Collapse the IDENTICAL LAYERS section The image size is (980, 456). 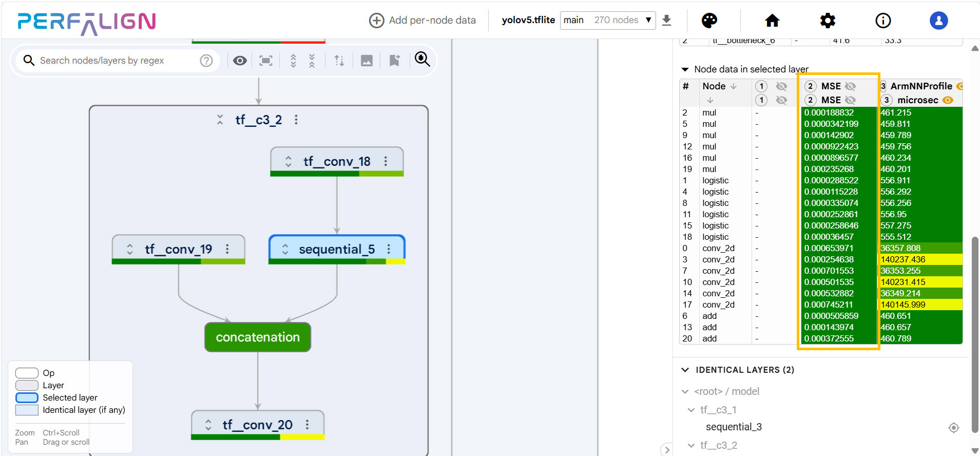[x=685, y=370]
